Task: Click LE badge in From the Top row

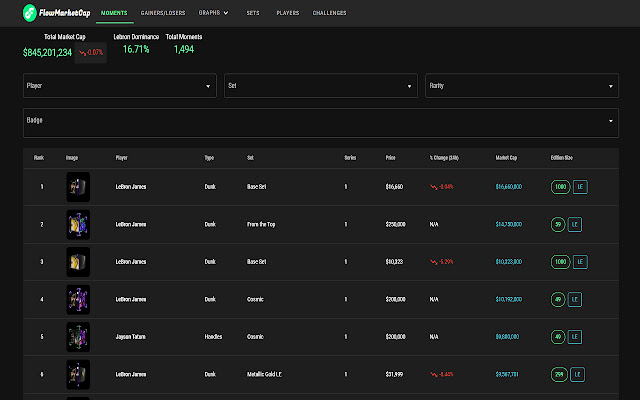Action: click(x=575, y=224)
